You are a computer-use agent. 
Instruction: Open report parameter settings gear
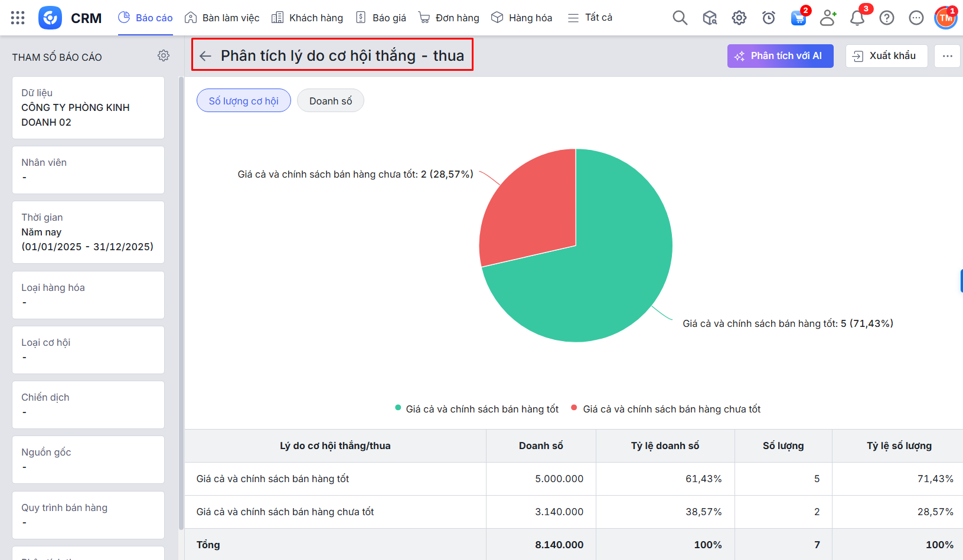(164, 55)
